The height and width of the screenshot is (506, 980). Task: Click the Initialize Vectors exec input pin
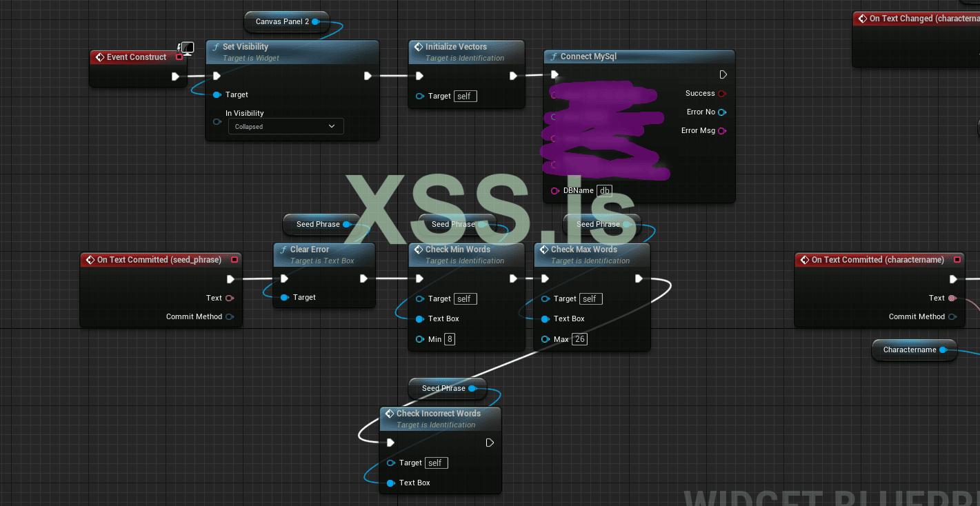pos(419,76)
